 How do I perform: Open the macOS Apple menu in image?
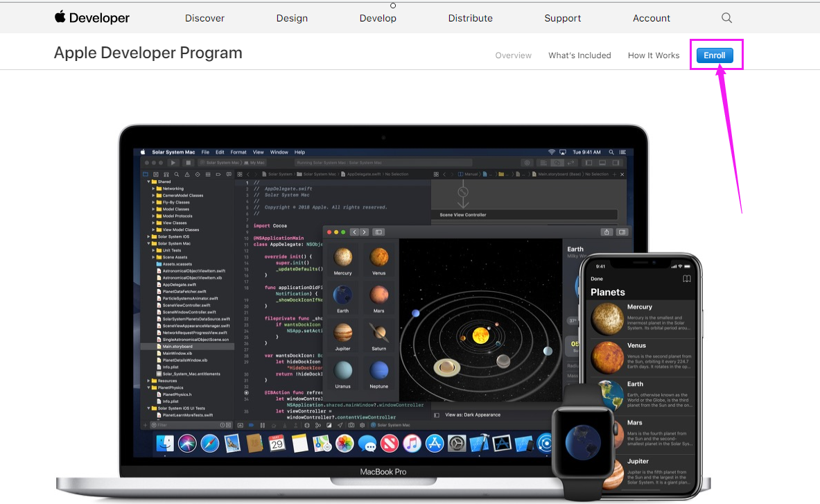[x=143, y=152]
